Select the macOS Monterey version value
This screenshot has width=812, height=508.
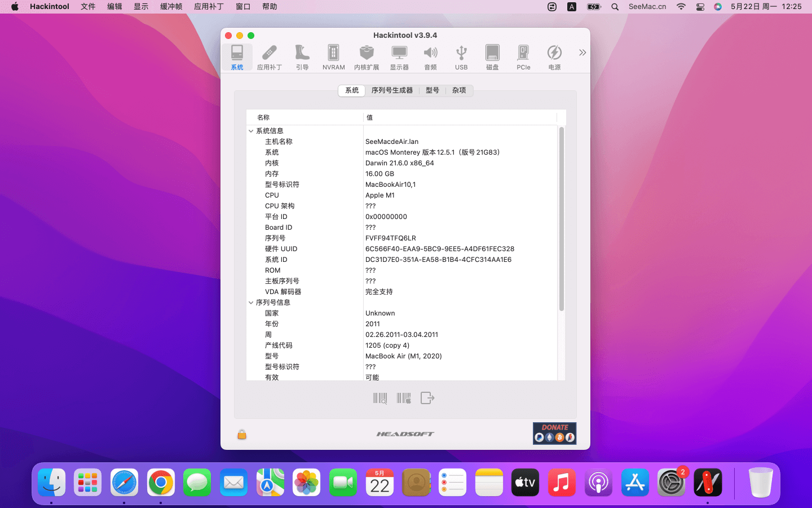(433, 152)
